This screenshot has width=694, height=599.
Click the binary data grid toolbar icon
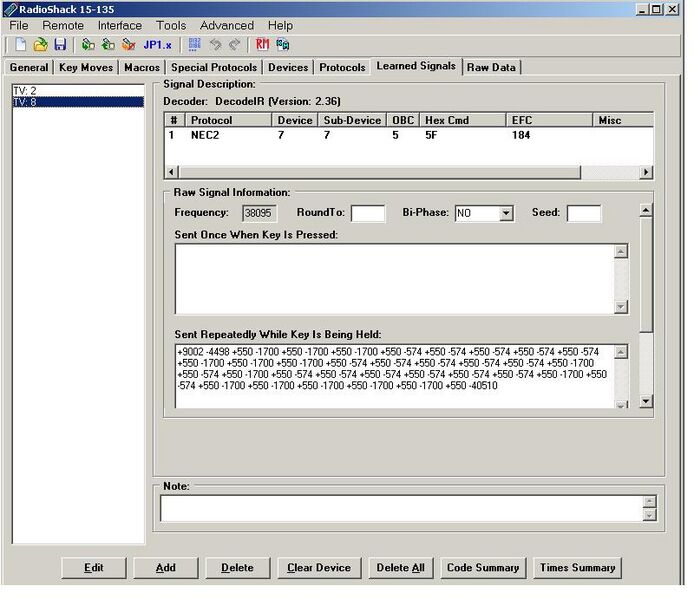[x=195, y=45]
